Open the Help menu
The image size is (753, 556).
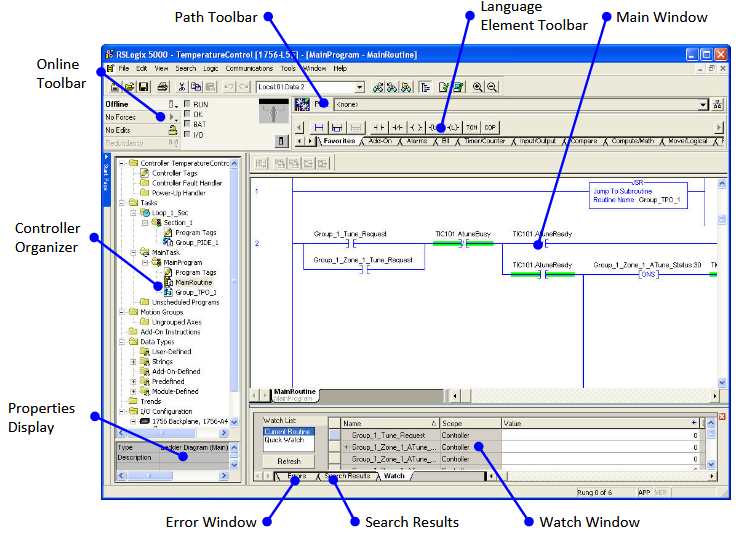point(340,69)
